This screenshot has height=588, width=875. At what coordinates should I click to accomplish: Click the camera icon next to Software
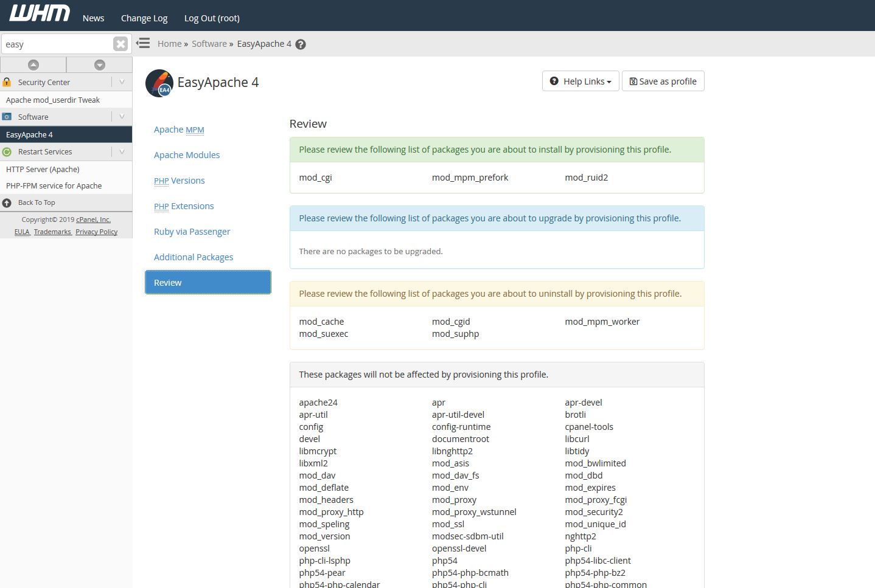click(7, 116)
